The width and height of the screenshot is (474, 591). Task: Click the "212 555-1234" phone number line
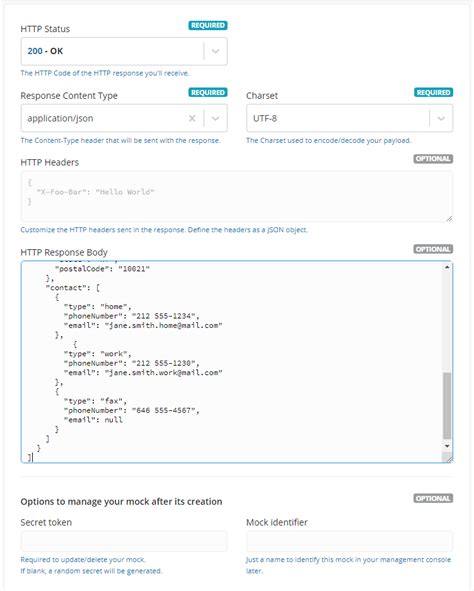click(x=131, y=316)
